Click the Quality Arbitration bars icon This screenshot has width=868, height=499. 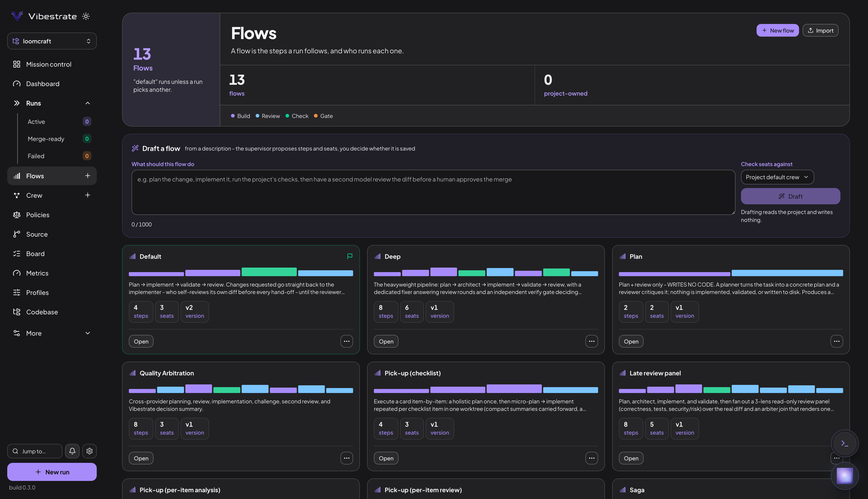(133, 373)
